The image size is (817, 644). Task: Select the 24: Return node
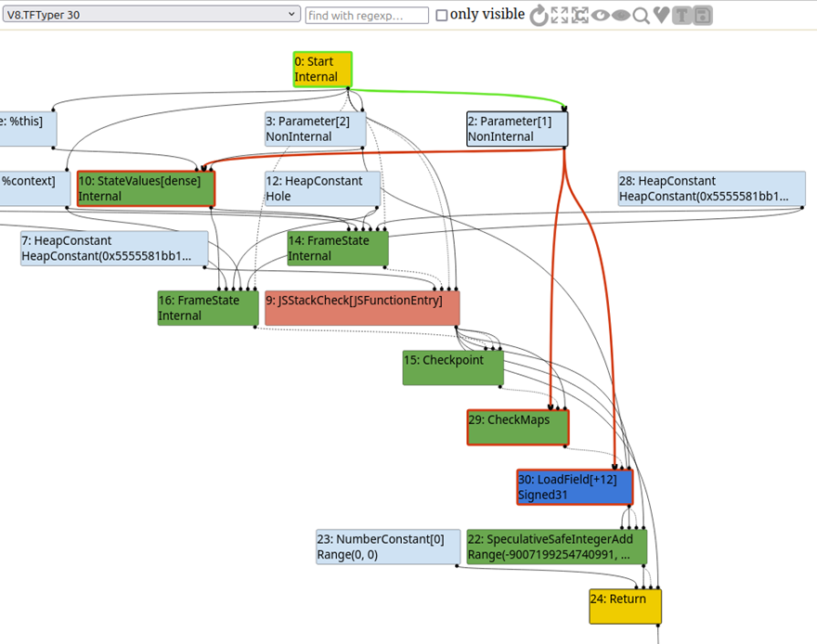[625, 607]
